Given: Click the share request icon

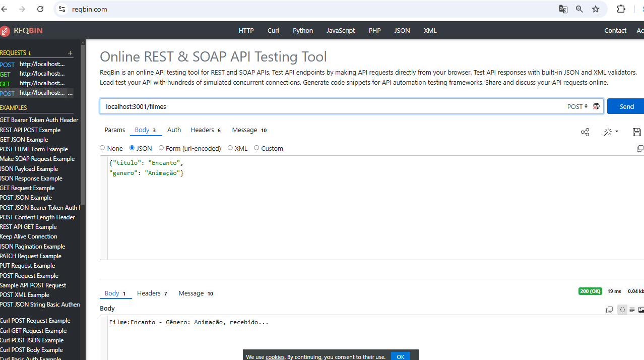Looking at the screenshot, I should (585, 132).
